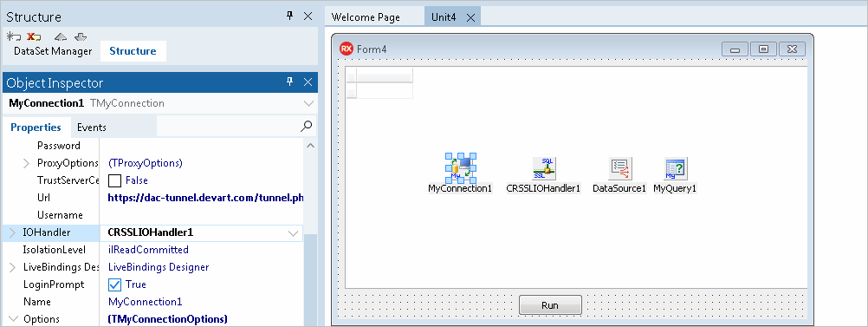The image size is (868, 327).
Task: Toggle the LoginPrompt checkbox
Action: 114,284
